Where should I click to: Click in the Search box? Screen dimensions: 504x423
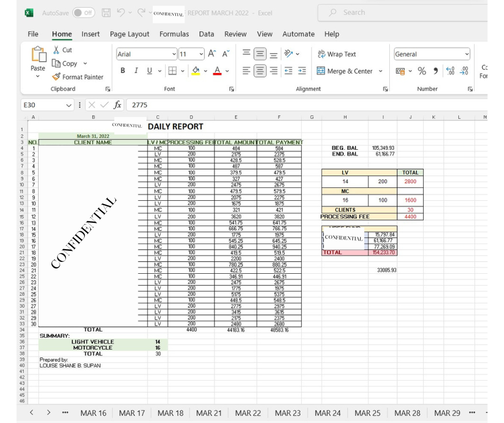coord(403,12)
